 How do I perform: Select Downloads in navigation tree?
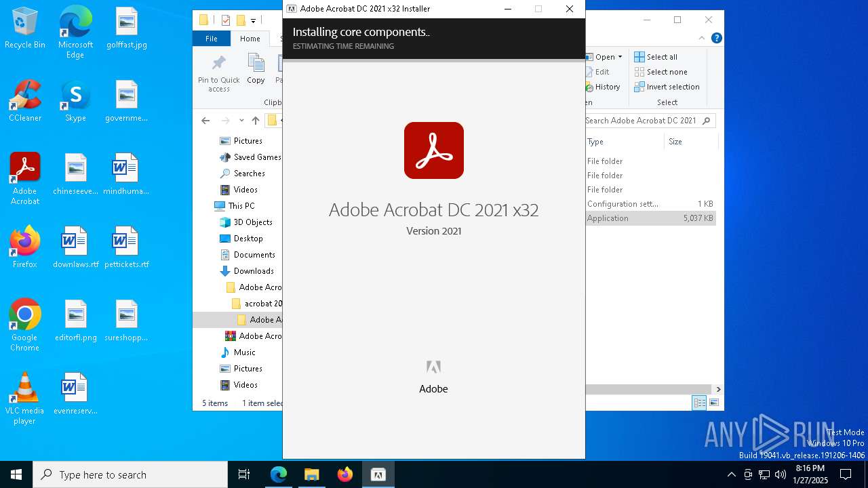click(247, 271)
